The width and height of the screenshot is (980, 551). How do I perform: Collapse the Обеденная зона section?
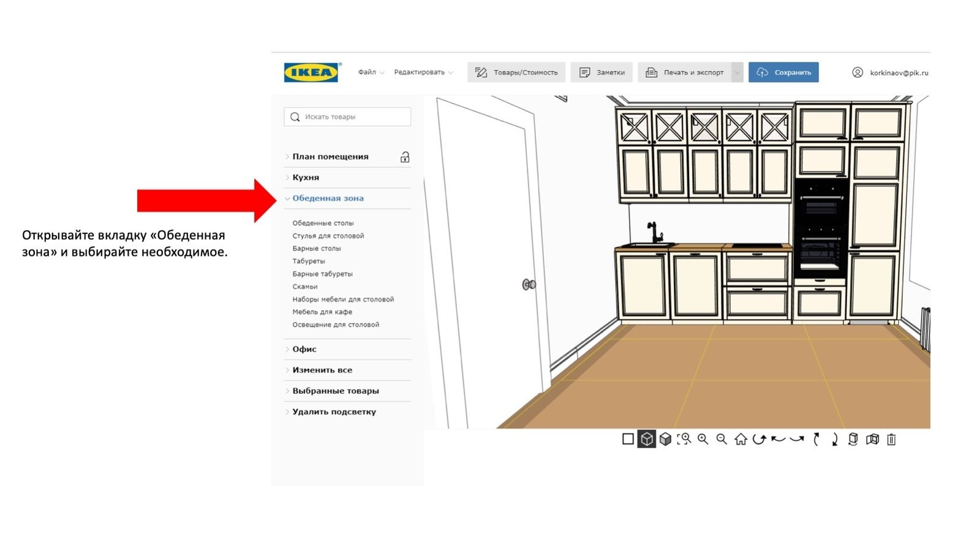point(328,198)
